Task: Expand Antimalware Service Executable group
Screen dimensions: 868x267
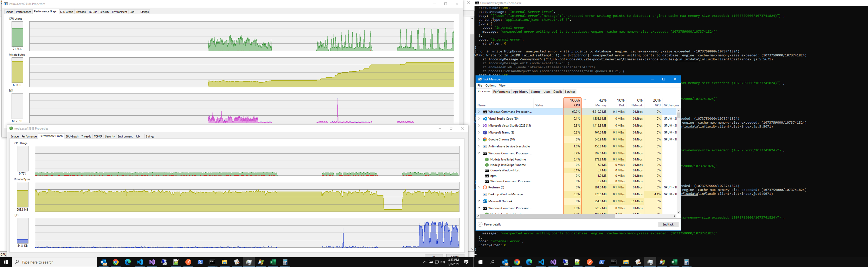Action: pyautogui.click(x=479, y=146)
